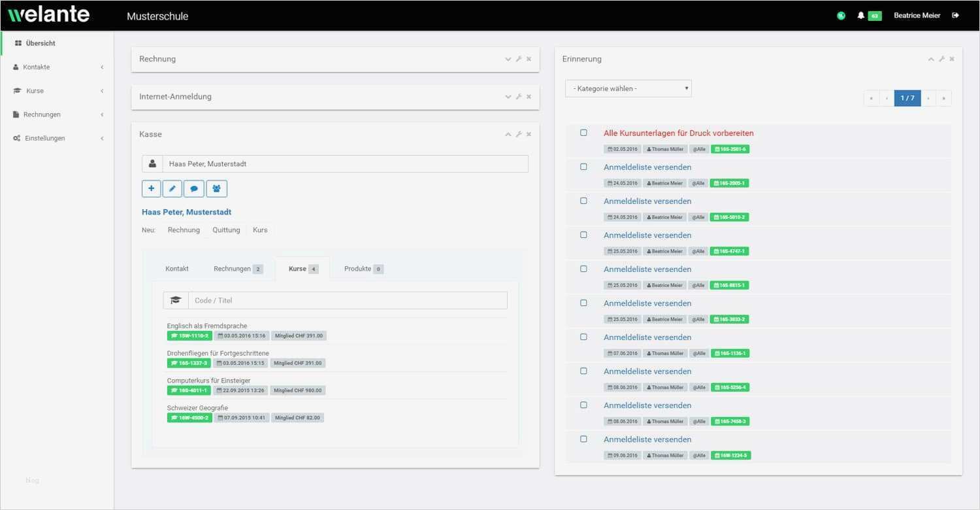The height and width of the screenshot is (510, 980).
Task: Expand the Internet-Anmeldung panel chevron
Action: pos(508,97)
